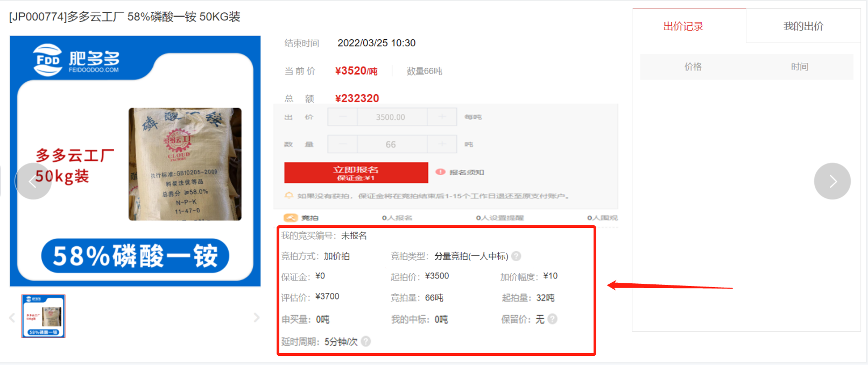Click the current price ¥3520/吨
The width and height of the screenshot is (868, 365).
pos(356,71)
